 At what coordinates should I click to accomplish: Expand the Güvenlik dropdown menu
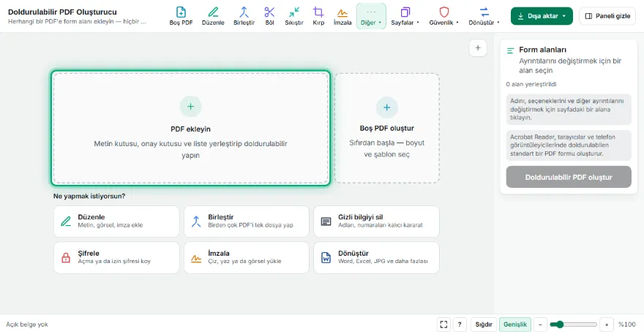tap(444, 16)
